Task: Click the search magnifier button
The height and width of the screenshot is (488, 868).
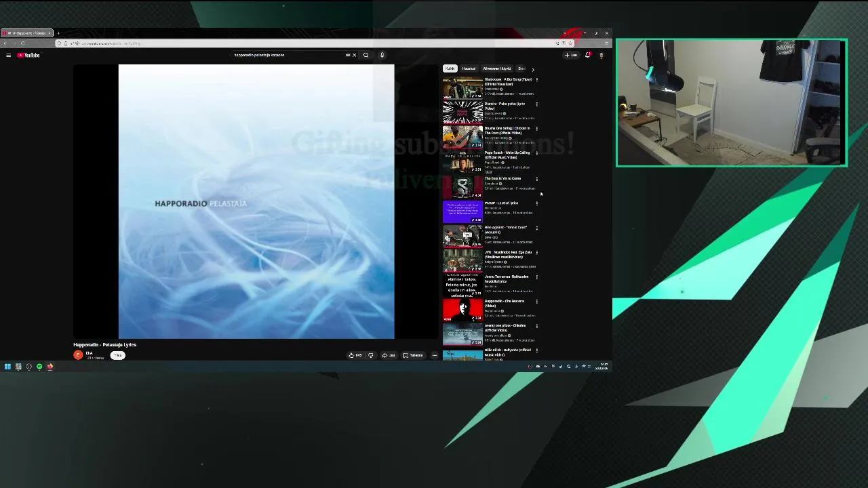Action: tap(366, 55)
